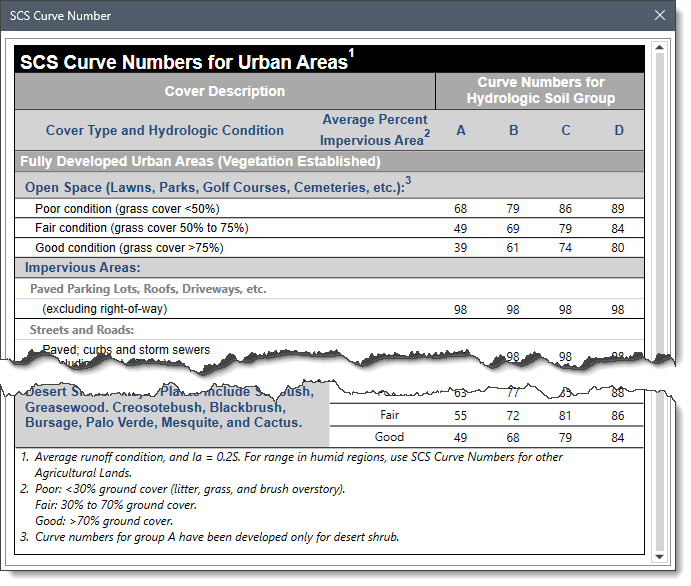
Task: Click the scrollbar down arrow
Action: pyautogui.click(x=660, y=556)
